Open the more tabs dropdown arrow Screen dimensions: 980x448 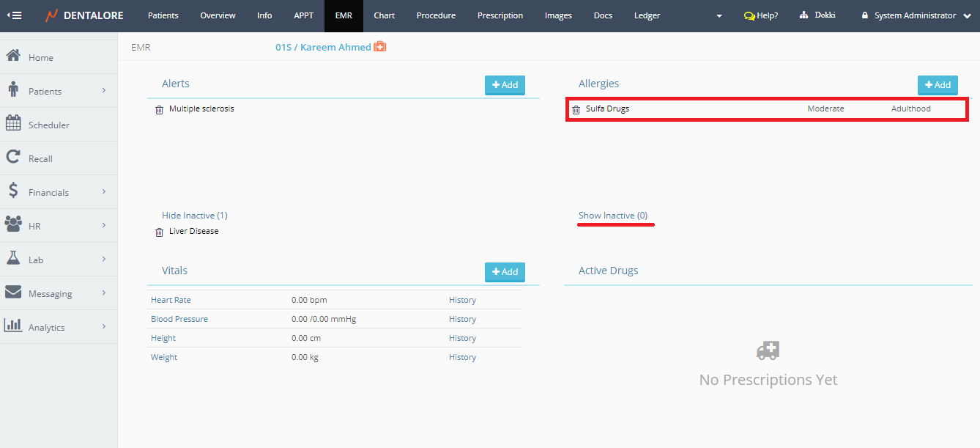tap(719, 16)
